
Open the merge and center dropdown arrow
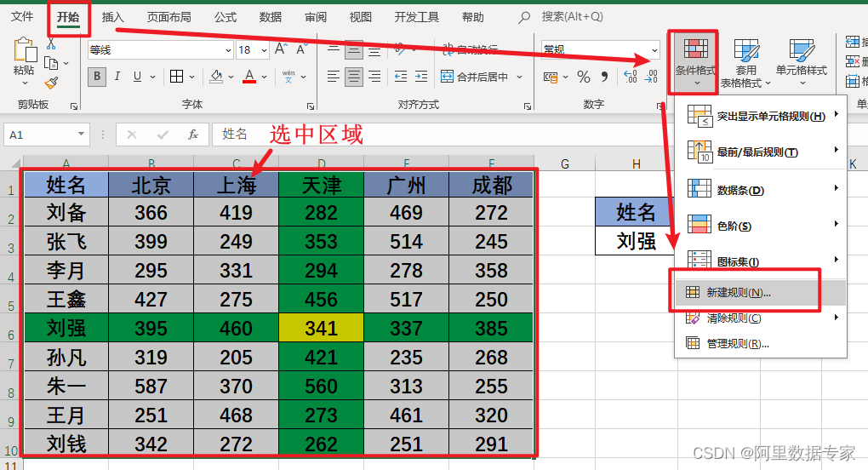tap(520, 77)
